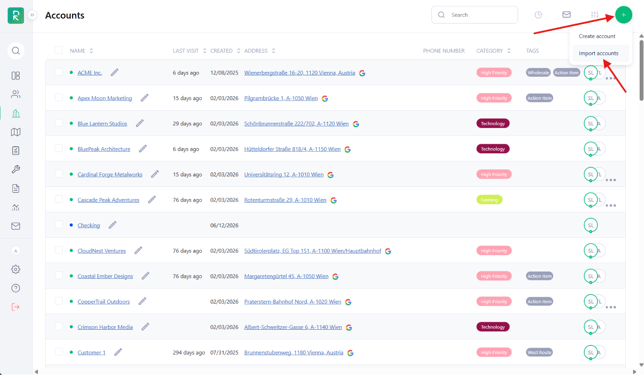Click the vertical scrollbar thumb

tap(641, 69)
